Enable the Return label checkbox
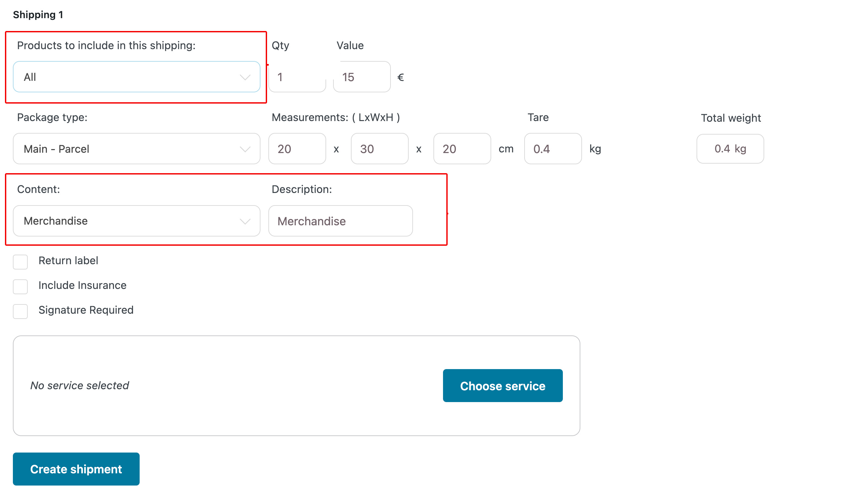 pos(20,262)
